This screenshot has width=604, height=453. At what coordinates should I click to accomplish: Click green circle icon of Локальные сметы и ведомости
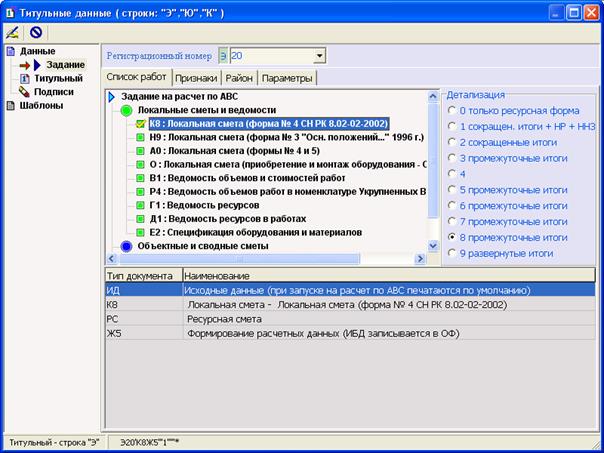coord(126,111)
